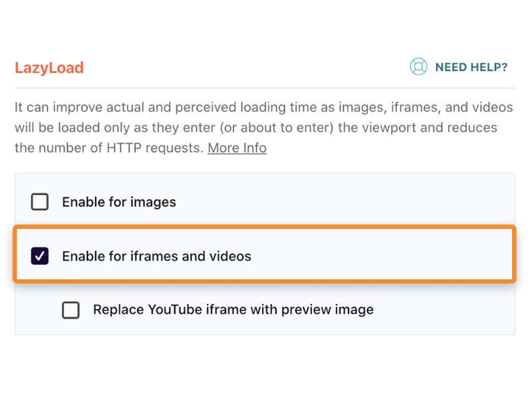Uncheck Enable for iframes and videos checkbox

(40, 256)
